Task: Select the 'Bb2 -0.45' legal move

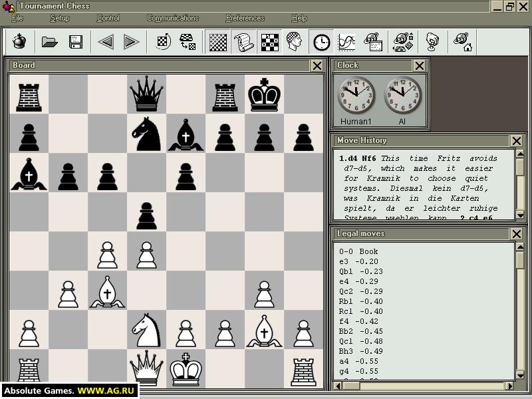Action: pyautogui.click(x=360, y=331)
